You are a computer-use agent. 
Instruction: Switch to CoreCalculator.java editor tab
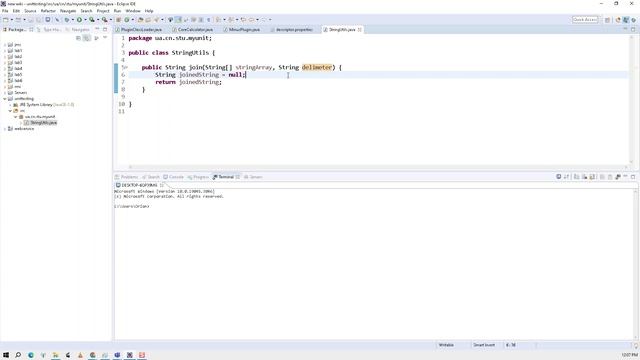(193, 30)
